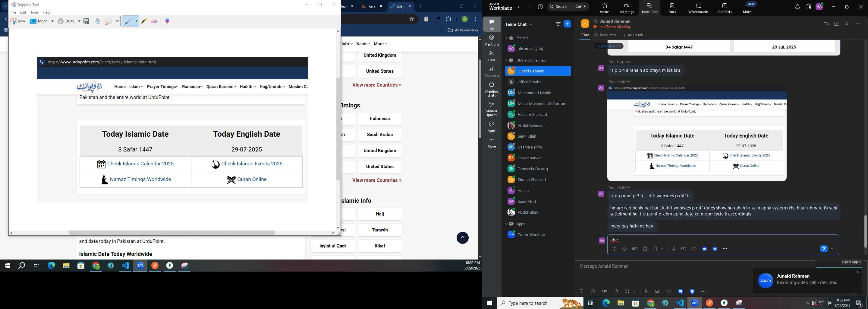868x309 pixels.
Task: Open Zoom notifications bell
Action: click(x=797, y=7)
